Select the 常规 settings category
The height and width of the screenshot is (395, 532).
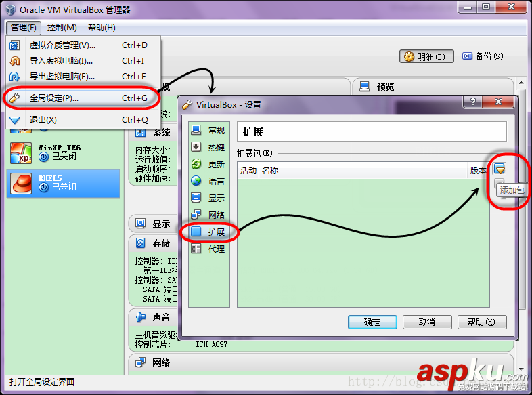point(208,130)
